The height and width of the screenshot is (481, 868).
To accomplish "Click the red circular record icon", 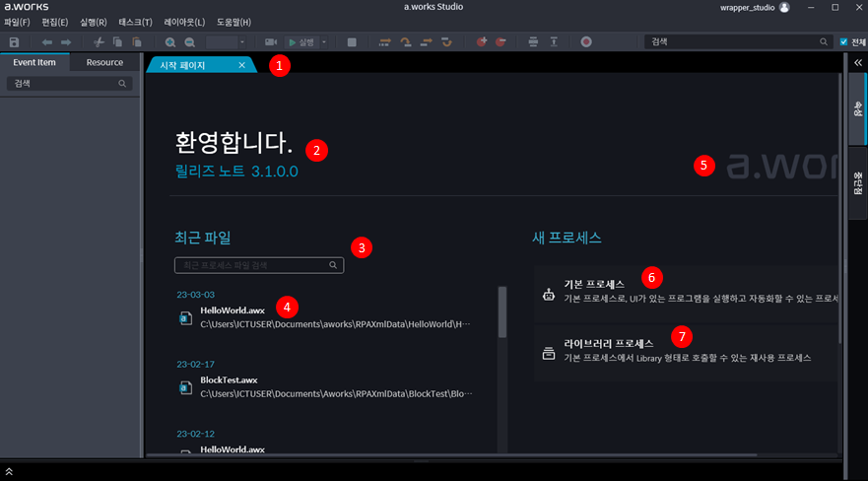I will point(586,42).
